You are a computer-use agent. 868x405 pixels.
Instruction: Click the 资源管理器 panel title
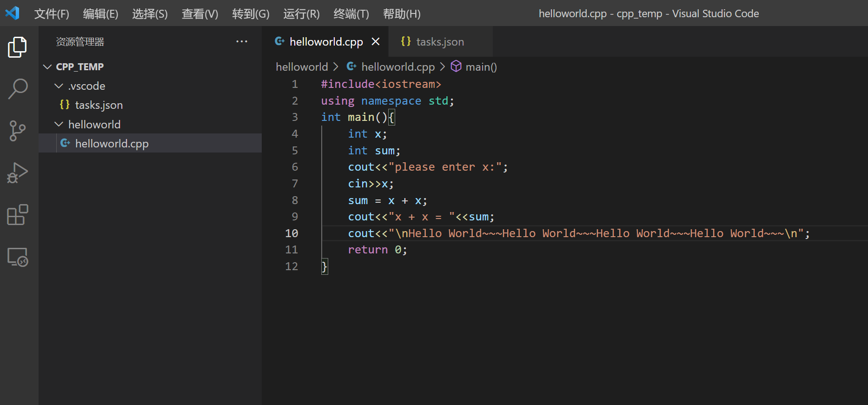click(80, 42)
